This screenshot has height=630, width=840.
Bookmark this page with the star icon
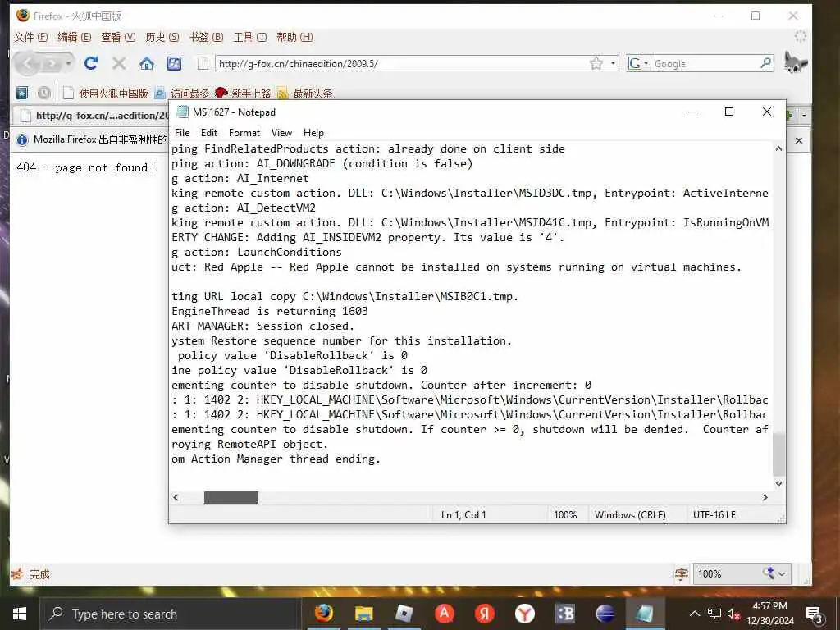click(x=596, y=64)
